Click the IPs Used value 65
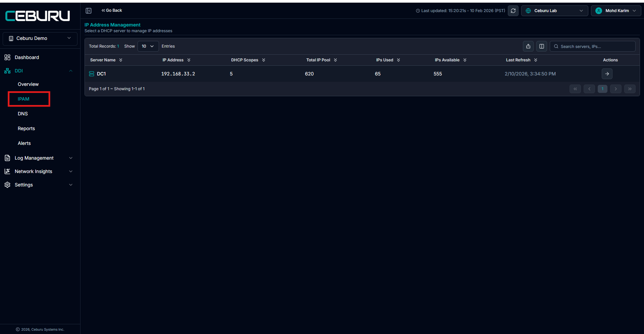 click(378, 74)
